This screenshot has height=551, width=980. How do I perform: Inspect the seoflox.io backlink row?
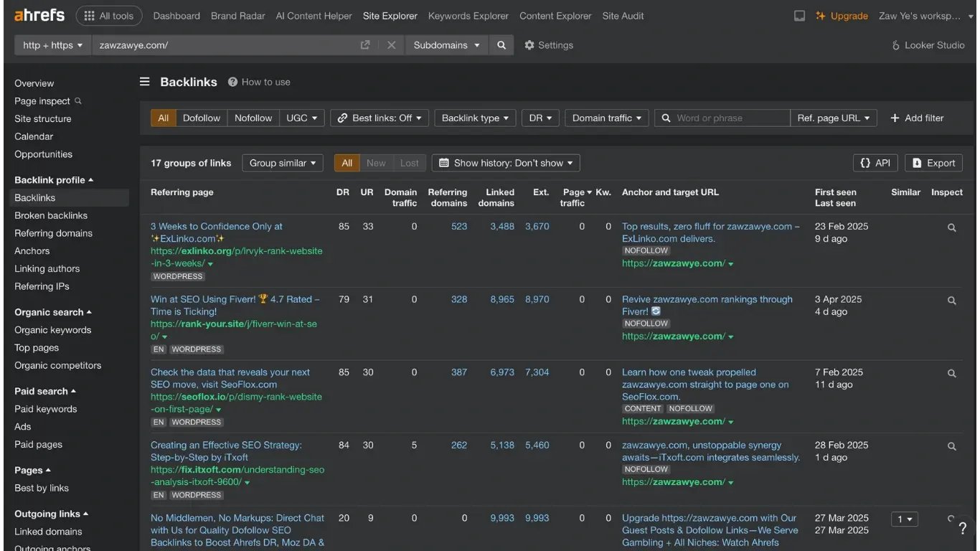click(x=952, y=373)
